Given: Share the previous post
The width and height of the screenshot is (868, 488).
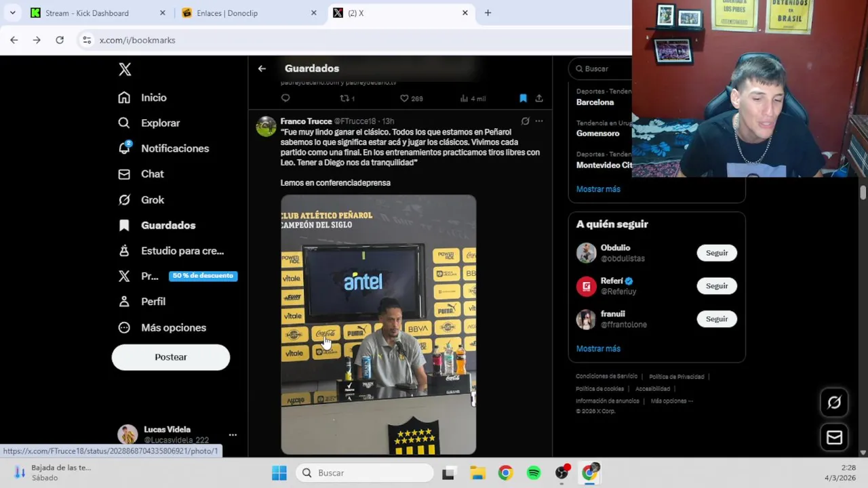Looking at the screenshot, I should pyautogui.click(x=539, y=98).
